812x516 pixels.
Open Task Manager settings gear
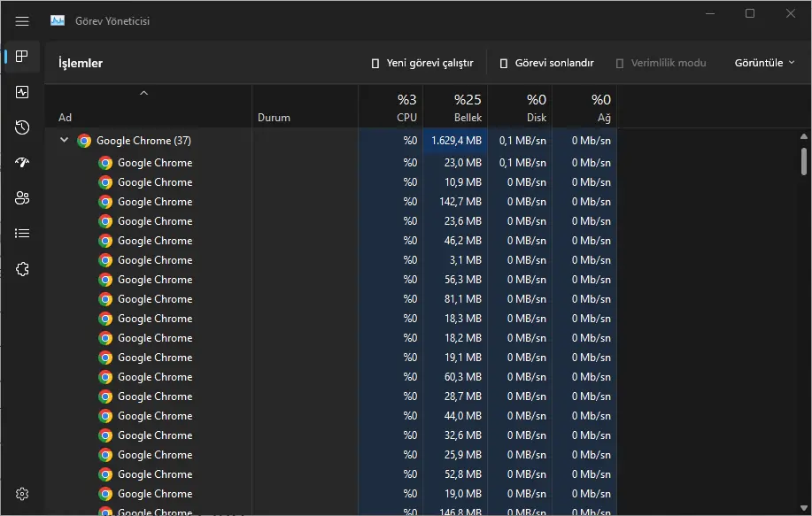(x=21, y=493)
